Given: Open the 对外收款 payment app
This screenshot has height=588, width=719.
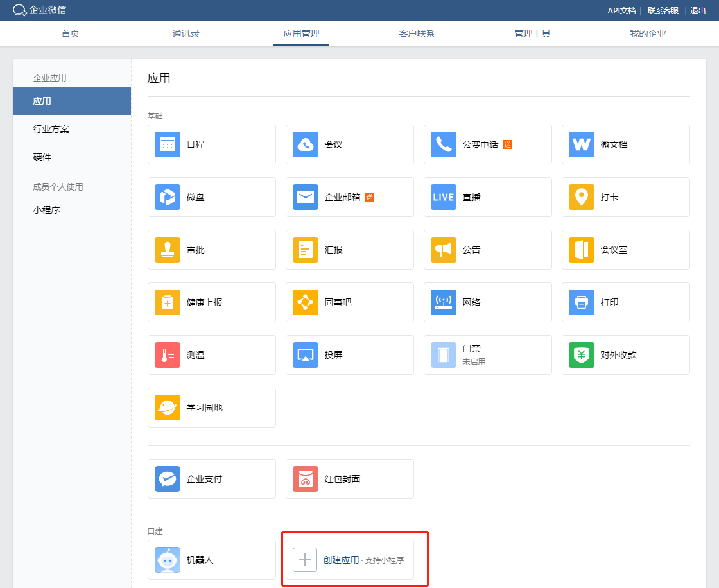Looking at the screenshot, I should coord(626,355).
